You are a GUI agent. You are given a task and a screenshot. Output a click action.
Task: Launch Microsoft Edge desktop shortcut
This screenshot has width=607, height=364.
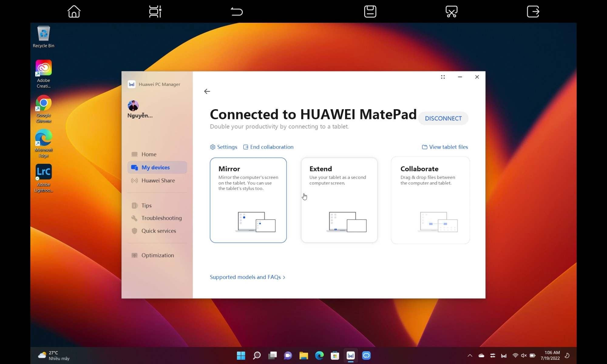[43, 143]
